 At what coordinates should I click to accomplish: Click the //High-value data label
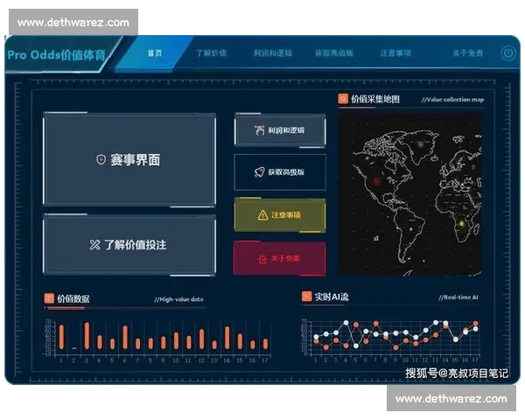[x=178, y=299]
